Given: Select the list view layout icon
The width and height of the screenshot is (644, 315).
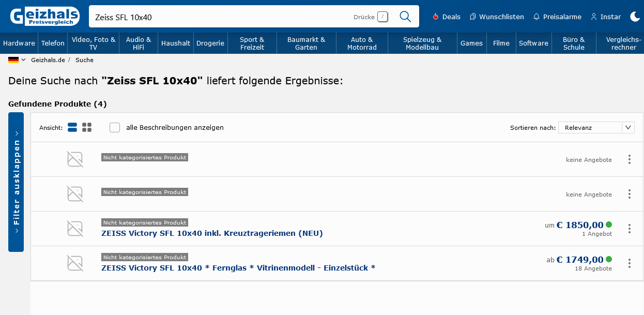Looking at the screenshot, I should point(72,127).
